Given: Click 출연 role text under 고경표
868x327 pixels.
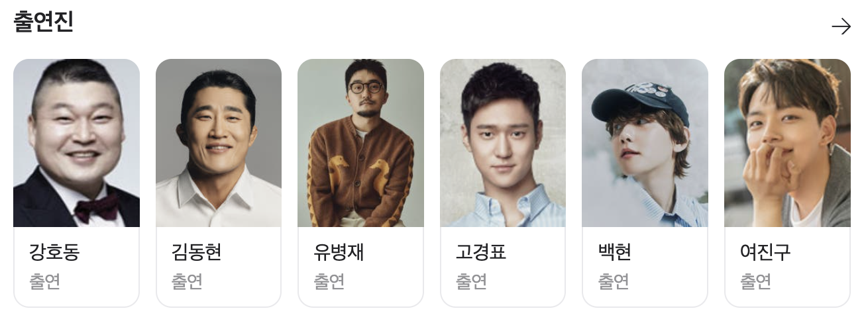Looking at the screenshot, I should (472, 281).
